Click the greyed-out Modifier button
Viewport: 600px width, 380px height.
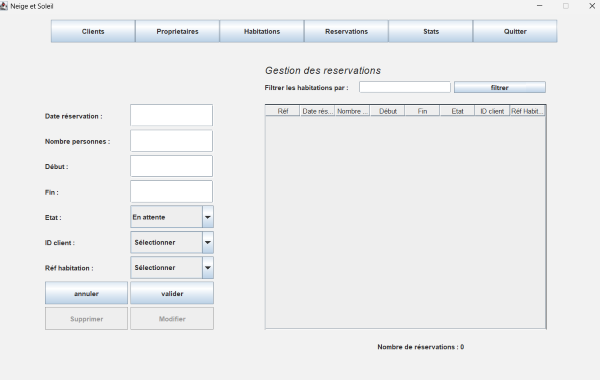click(x=172, y=318)
